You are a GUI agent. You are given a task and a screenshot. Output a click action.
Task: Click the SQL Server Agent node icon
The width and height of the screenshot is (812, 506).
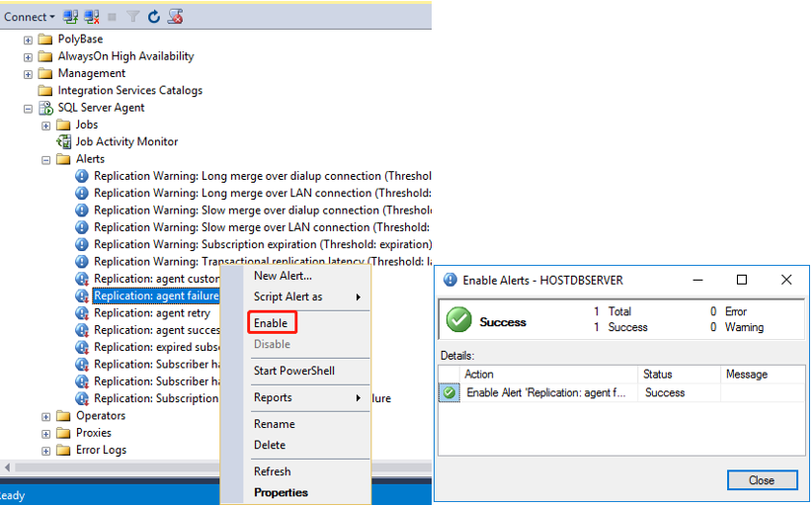pos(45,108)
